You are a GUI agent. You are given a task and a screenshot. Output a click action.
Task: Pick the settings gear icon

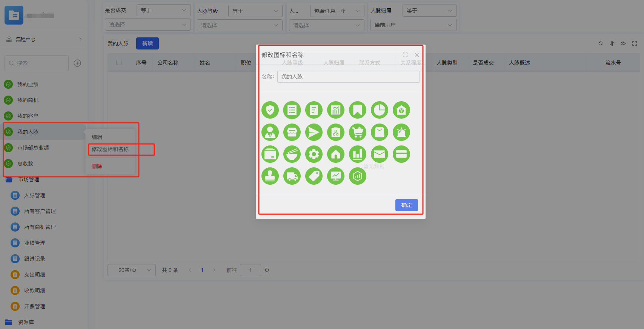[x=314, y=154]
